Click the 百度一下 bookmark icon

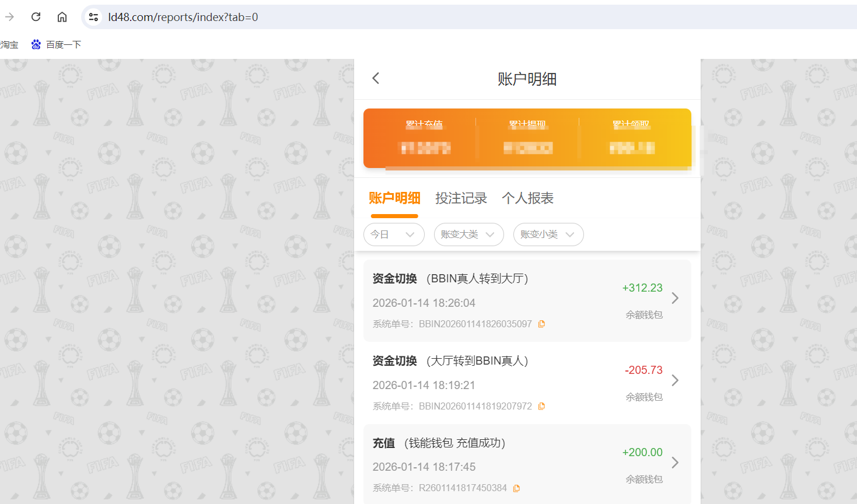tap(36, 44)
